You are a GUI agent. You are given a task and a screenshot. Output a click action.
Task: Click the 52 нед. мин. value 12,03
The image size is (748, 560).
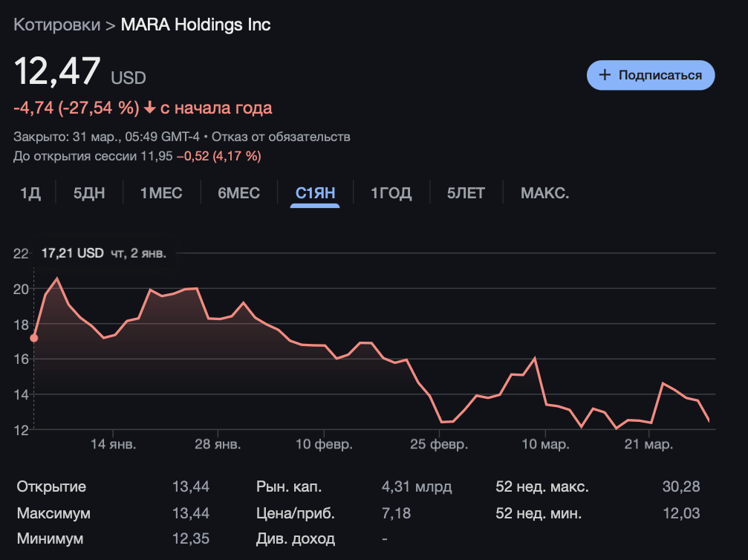click(x=681, y=513)
